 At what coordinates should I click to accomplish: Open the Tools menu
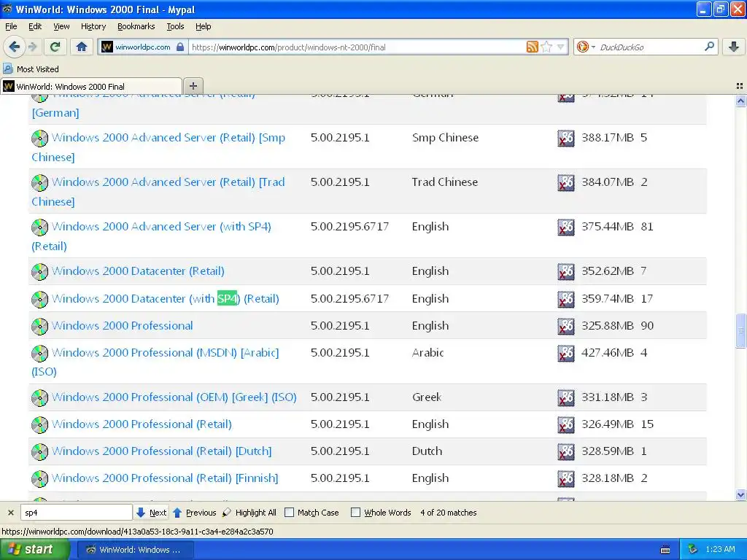(x=175, y=26)
